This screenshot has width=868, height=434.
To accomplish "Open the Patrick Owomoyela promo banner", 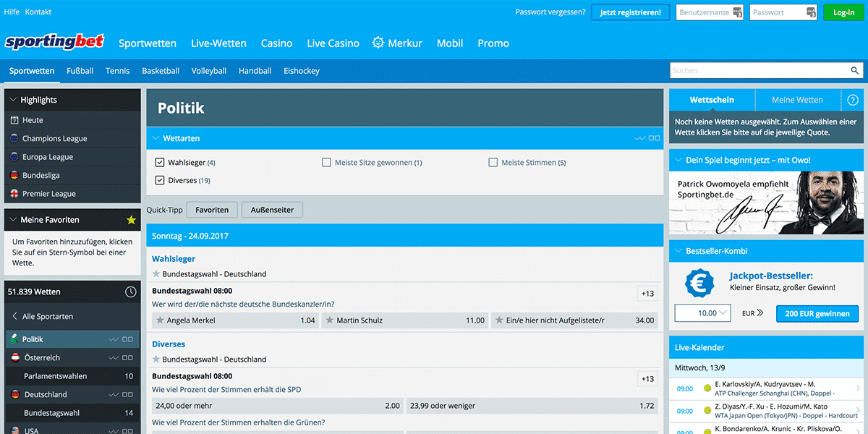I will [x=767, y=203].
